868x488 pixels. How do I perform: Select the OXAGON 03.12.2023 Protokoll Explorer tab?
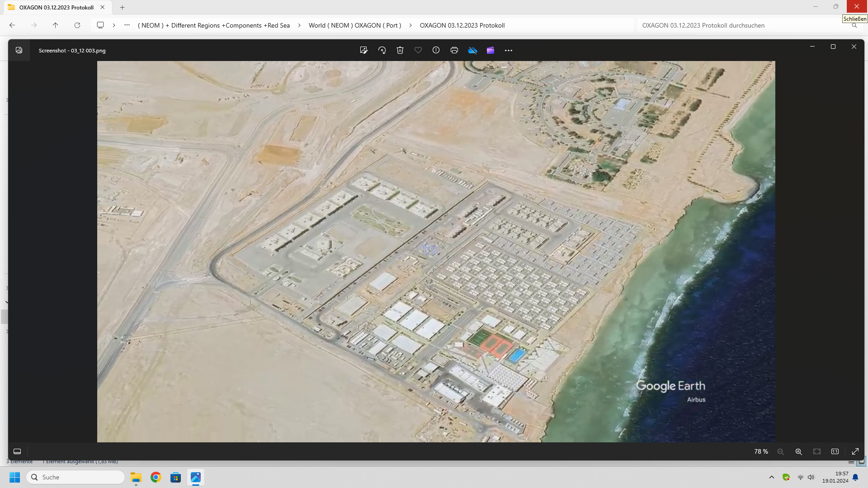pos(57,7)
